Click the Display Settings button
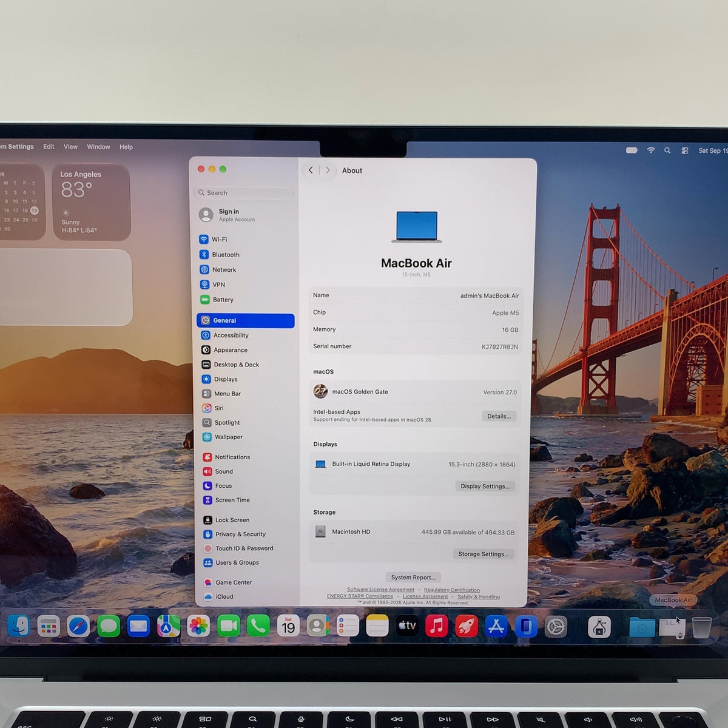Viewport: 728px width, 728px height. pyautogui.click(x=485, y=486)
